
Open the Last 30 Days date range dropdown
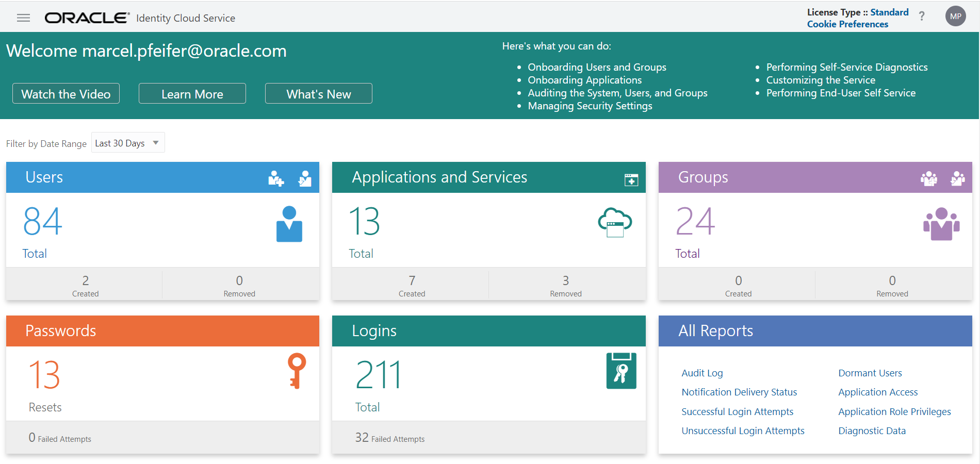128,143
